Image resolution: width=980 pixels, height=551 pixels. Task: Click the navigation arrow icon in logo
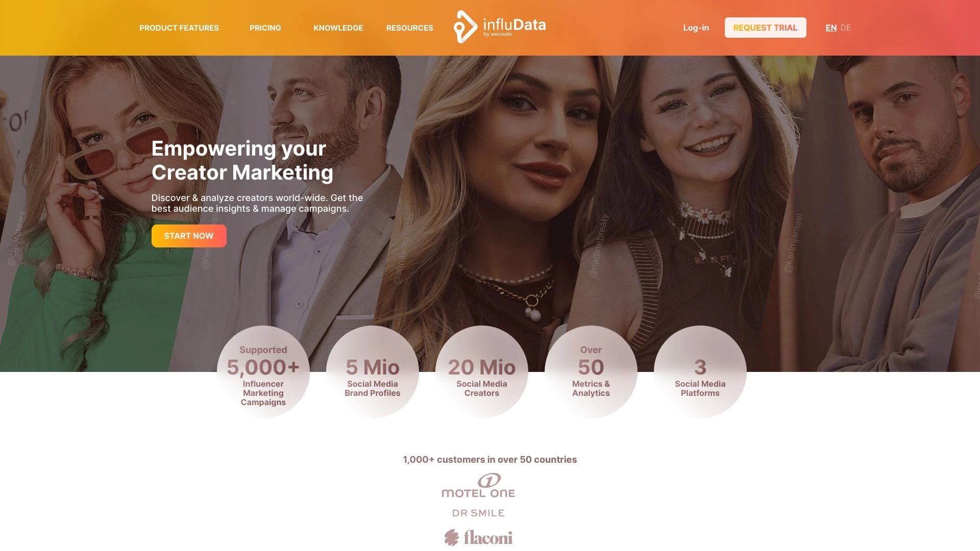[465, 26]
